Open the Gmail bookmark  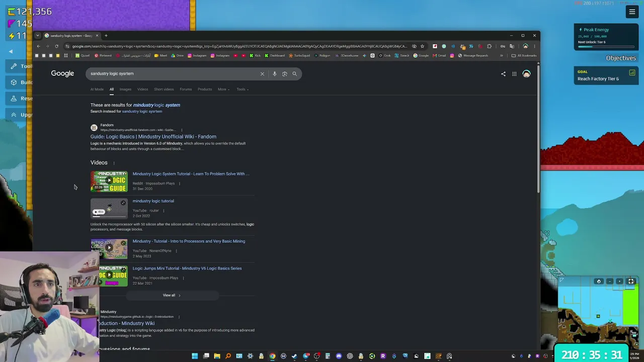(439, 55)
